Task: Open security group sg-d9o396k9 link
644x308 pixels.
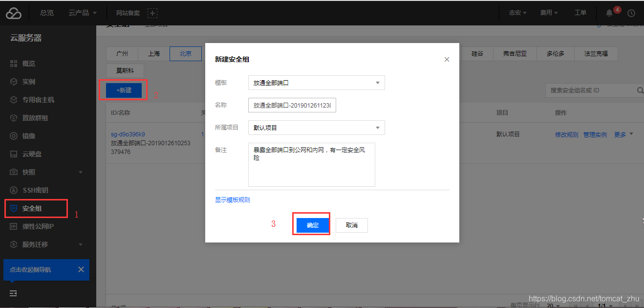Action: 128,134
